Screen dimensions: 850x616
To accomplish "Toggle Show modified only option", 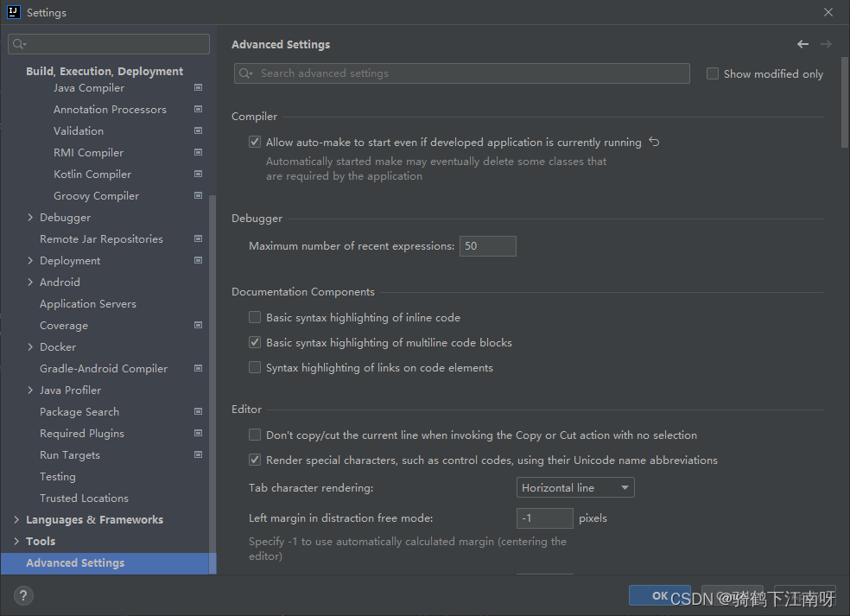I will point(713,73).
